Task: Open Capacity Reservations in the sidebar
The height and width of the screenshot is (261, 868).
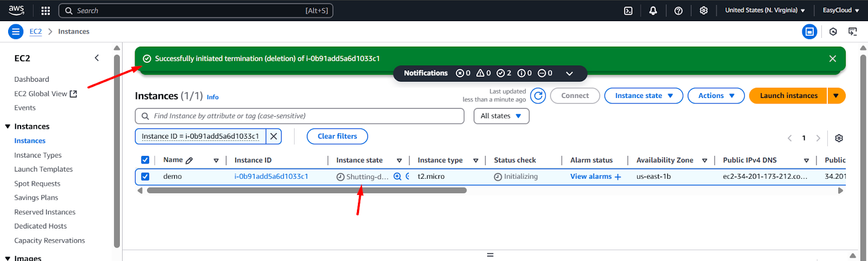Action: (49, 240)
